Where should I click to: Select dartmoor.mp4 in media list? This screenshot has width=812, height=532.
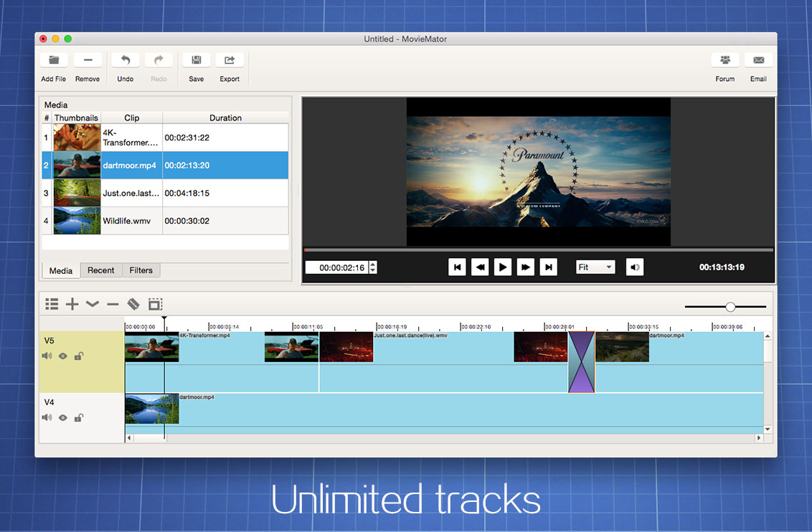[x=165, y=166]
